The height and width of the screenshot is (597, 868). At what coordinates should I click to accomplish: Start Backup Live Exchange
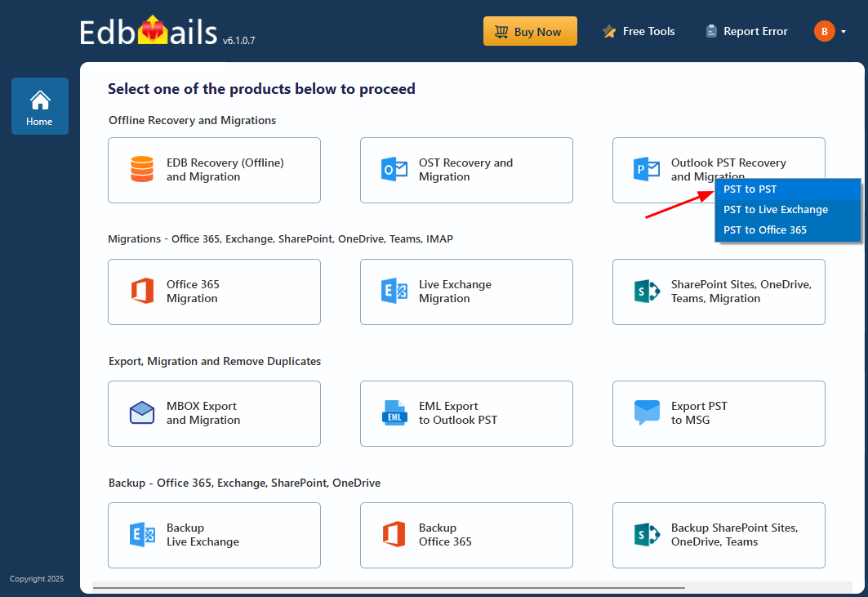pyautogui.click(x=214, y=536)
